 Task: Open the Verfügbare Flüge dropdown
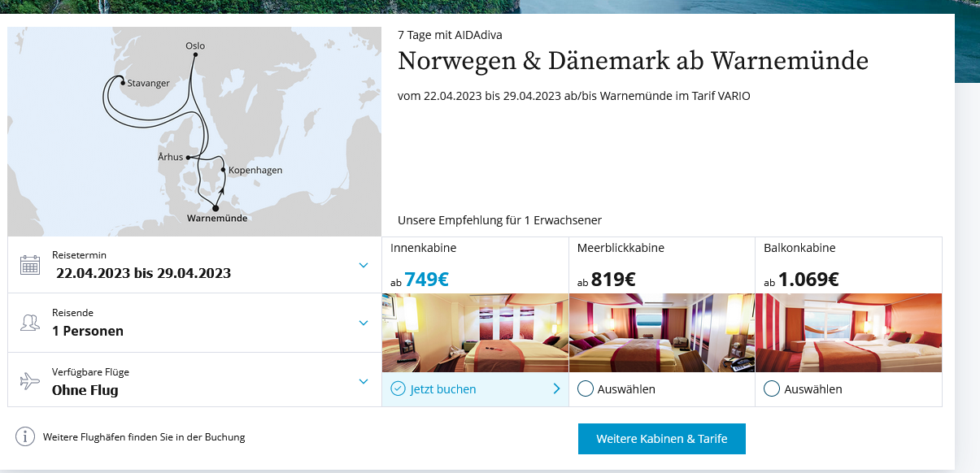pyautogui.click(x=364, y=380)
